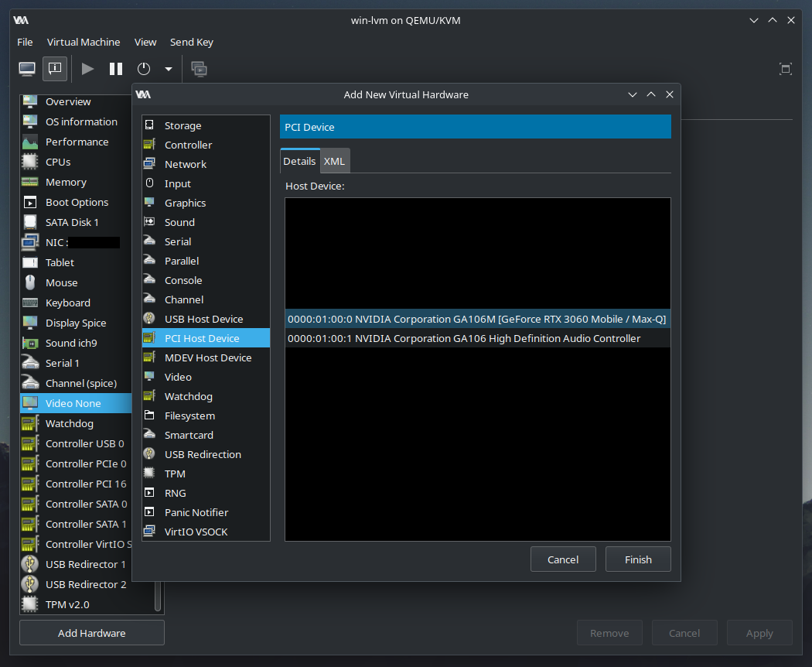Image resolution: width=812 pixels, height=667 pixels.
Task: Select Channel hardware type
Action: point(206,299)
